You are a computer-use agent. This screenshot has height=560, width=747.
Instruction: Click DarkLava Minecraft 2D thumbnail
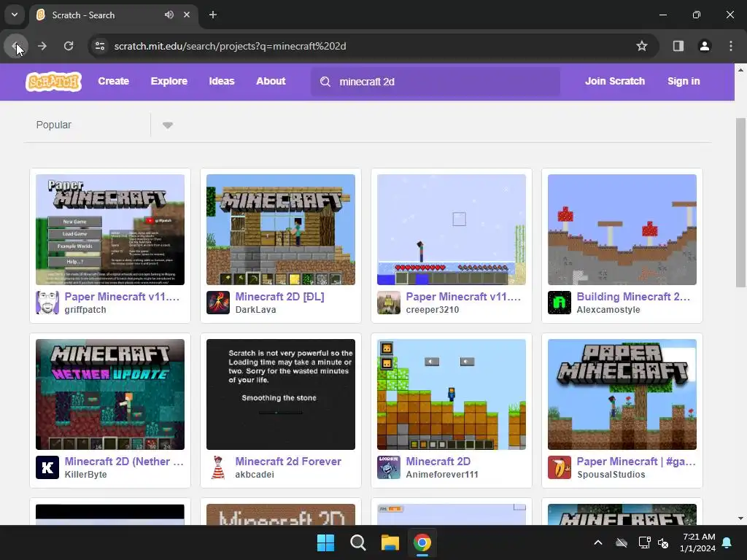281,230
